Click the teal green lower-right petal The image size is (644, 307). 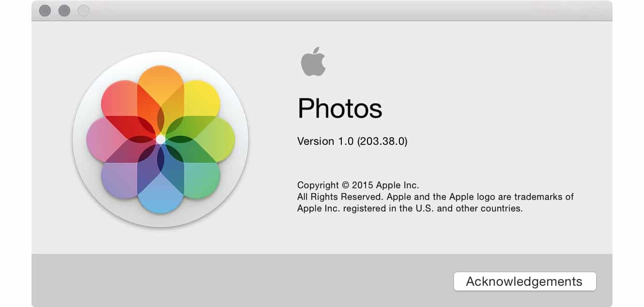pyautogui.click(x=201, y=179)
